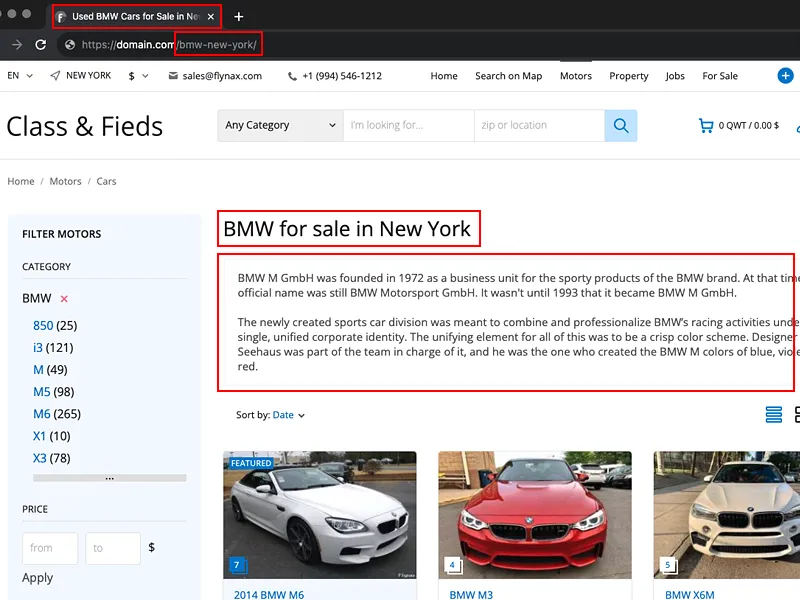Click the 'I'm looking for...' search field
Screen dimensions: 800x600
click(x=409, y=126)
